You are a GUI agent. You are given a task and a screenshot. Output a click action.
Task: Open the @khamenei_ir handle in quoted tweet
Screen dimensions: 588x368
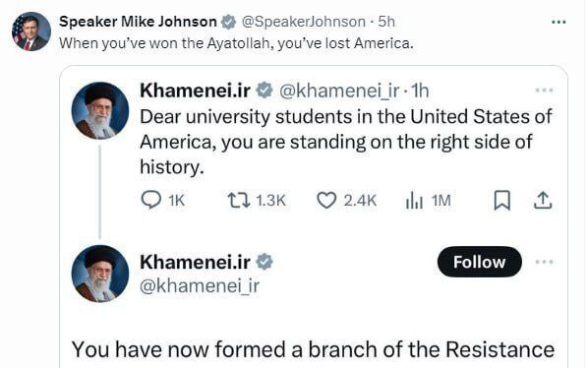coord(339,91)
